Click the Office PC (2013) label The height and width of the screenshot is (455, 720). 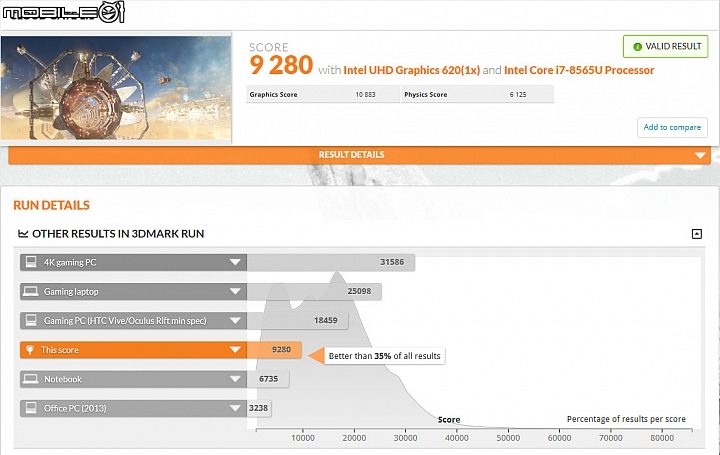pyautogui.click(x=75, y=408)
